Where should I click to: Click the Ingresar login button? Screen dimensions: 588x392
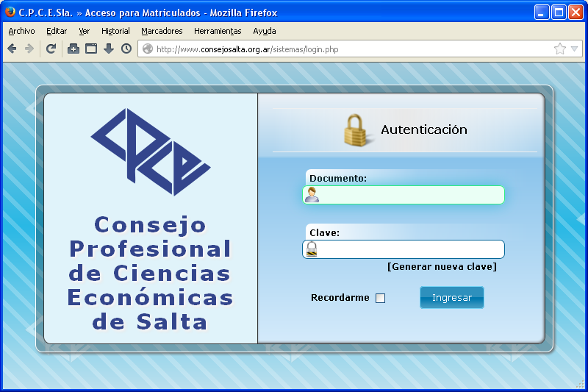pyautogui.click(x=452, y=297)
